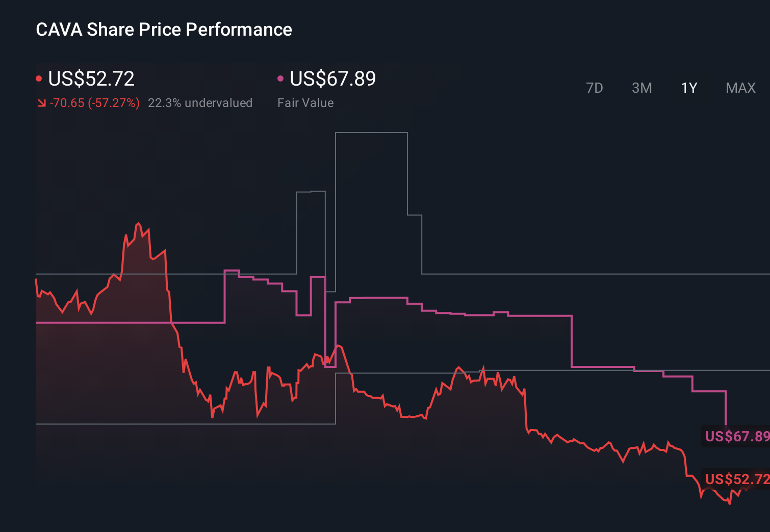Select the US$67.89 Fair Value label
The image size is (770, 532).
click(332, 78)
